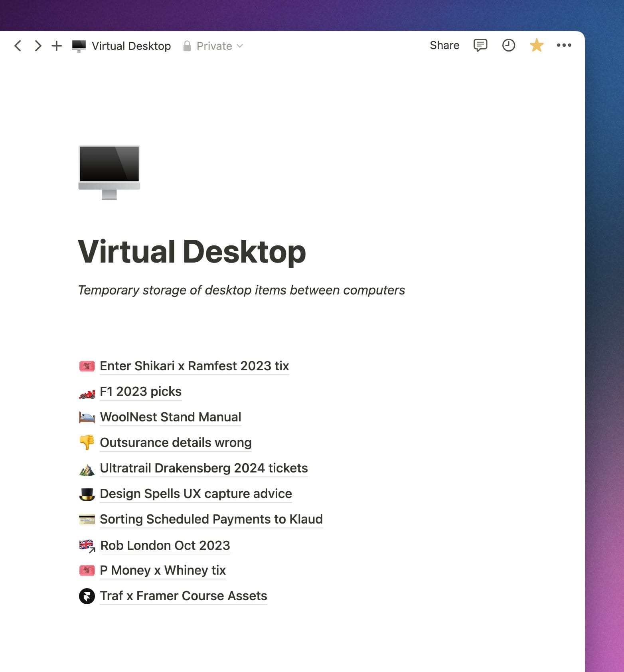This screenshot has width=624, height=672.
Task: Click the Share button
Action: (x=444, y=45)
